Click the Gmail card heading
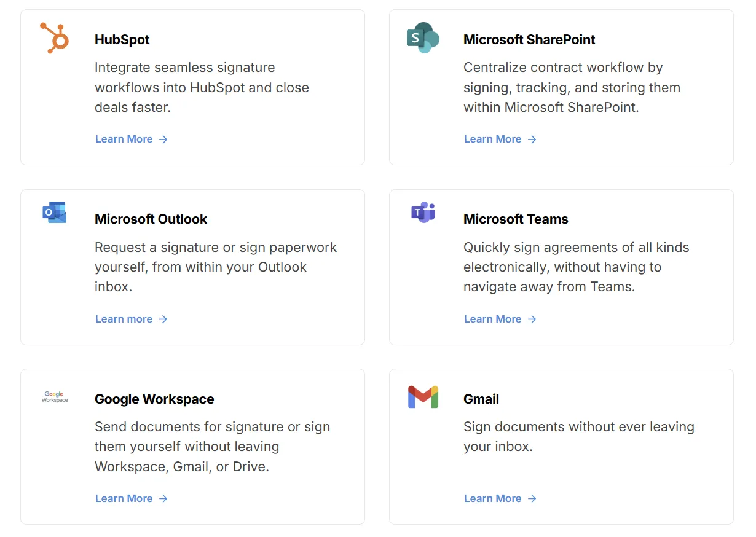Viewport: 756px width, 537px height. click(481, 399)
